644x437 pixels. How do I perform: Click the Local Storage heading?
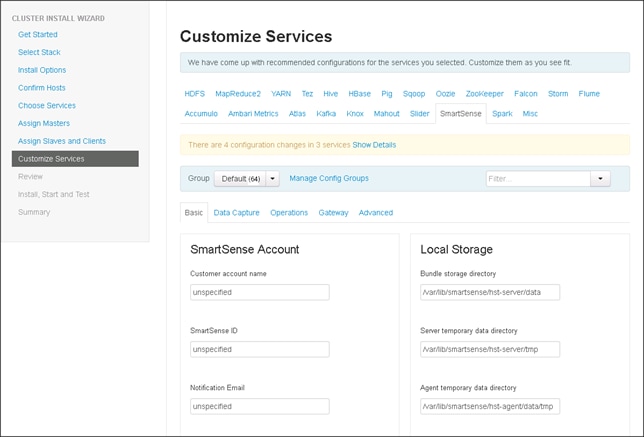(x=456, y=249)
